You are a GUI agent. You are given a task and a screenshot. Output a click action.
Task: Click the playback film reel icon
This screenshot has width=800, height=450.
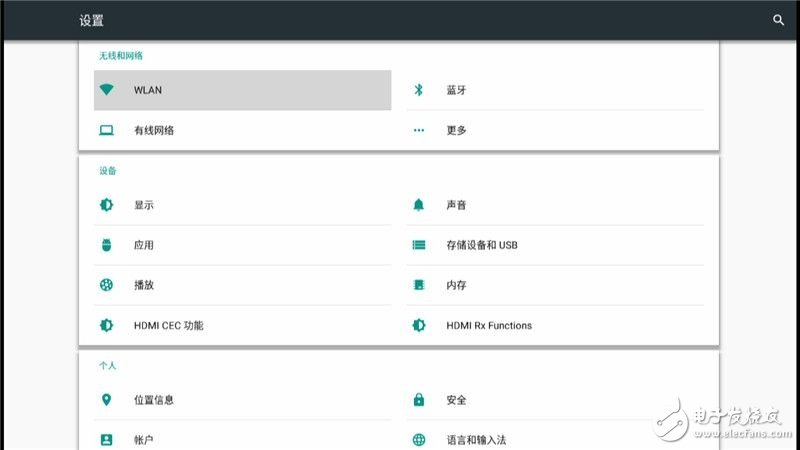106,285
